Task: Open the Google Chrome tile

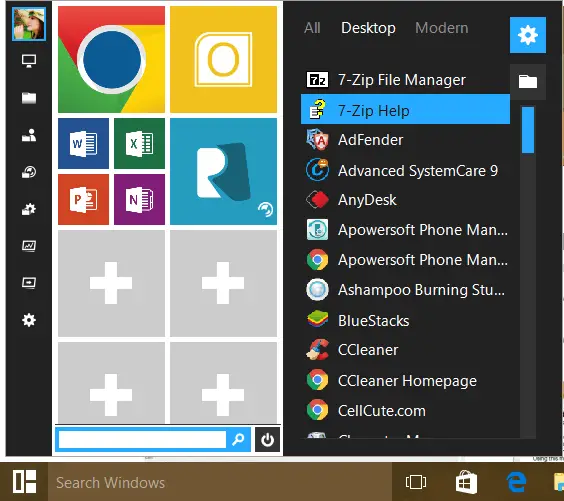Action: [112, 59]
